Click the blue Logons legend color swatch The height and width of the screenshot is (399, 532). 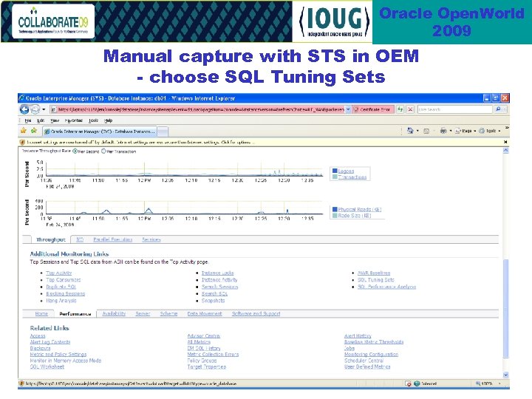(335, 171)
